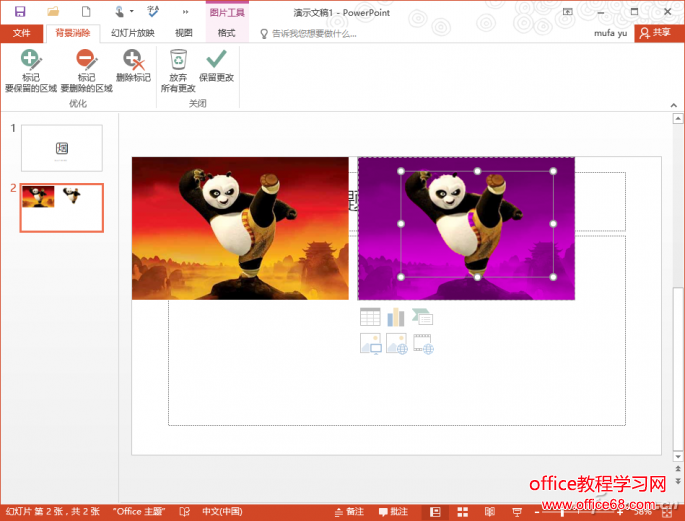Open the Slide Show (幻灯片放映) tab
This screenshot has width=685, height=521.
click(x=133, y=33)
